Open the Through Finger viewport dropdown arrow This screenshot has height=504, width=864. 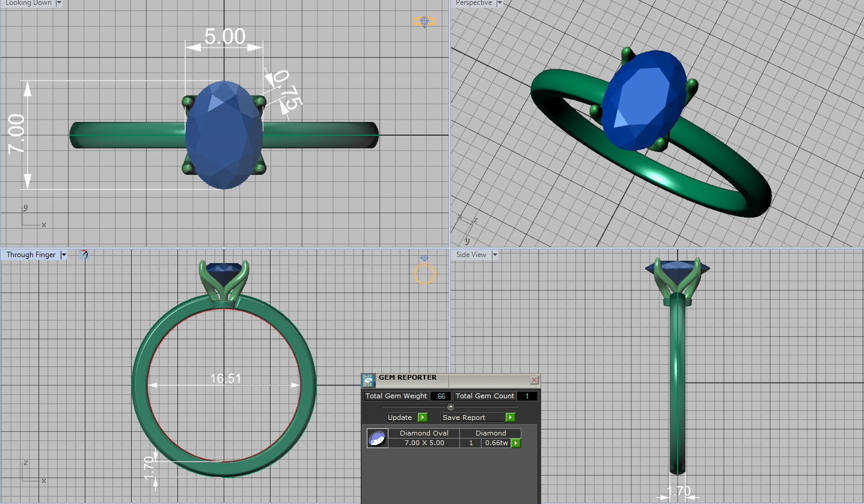click(x=64, y=255)
